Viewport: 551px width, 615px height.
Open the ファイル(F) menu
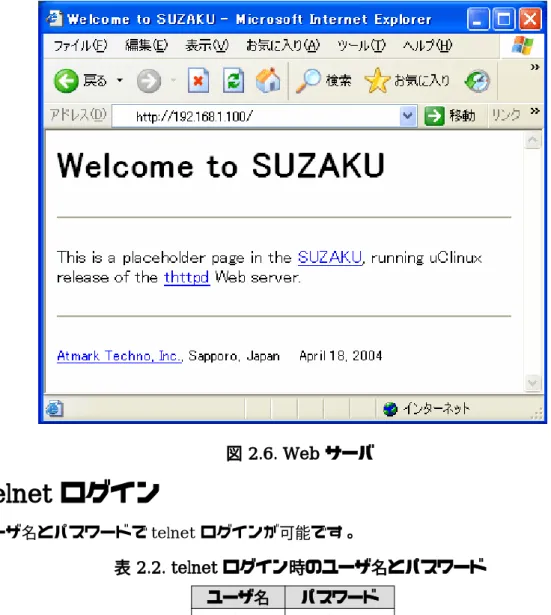point(80,46)
